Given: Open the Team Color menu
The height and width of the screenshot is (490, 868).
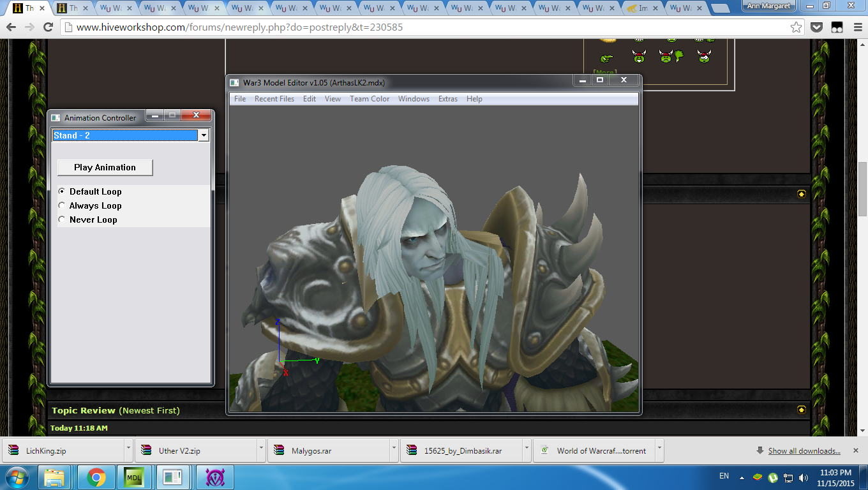Looking at the screenshot, I should click(x=370, y=99).
